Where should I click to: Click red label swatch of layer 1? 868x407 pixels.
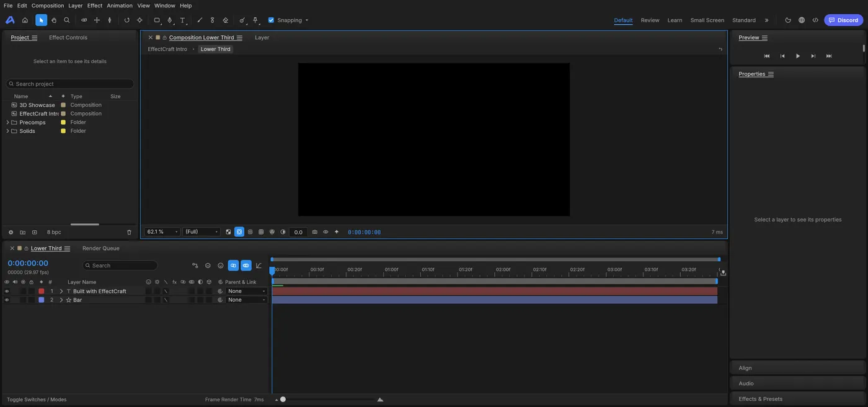[42, 291]
